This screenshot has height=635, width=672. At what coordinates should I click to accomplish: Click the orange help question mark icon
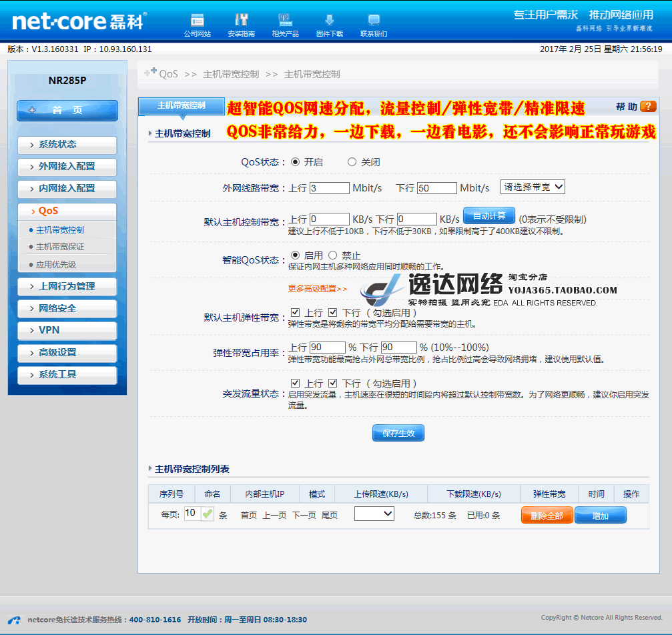click(648, 106)
